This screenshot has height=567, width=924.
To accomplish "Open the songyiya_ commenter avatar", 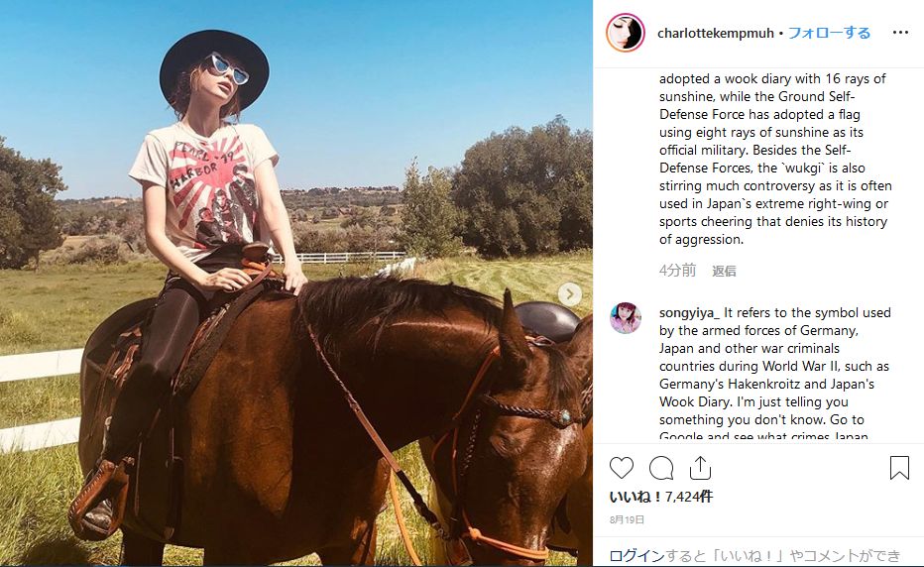I will point(626,318).
